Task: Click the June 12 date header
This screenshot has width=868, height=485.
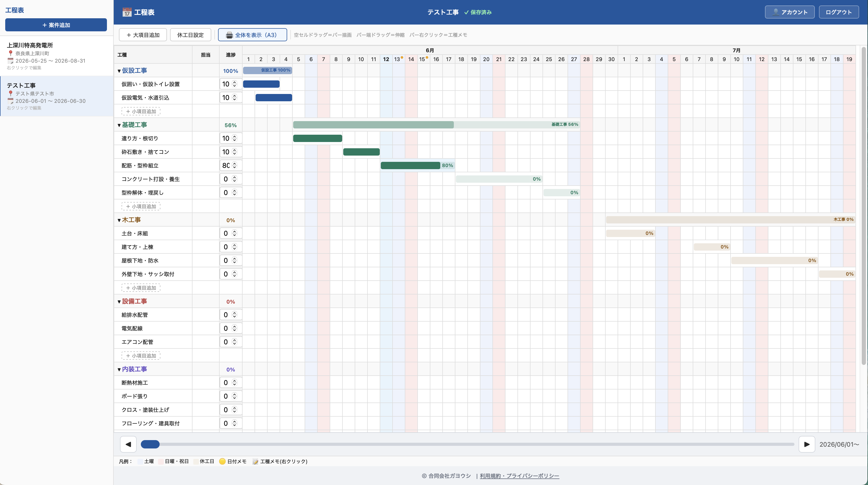Action: pyautogui.click(x=386, y=59)
